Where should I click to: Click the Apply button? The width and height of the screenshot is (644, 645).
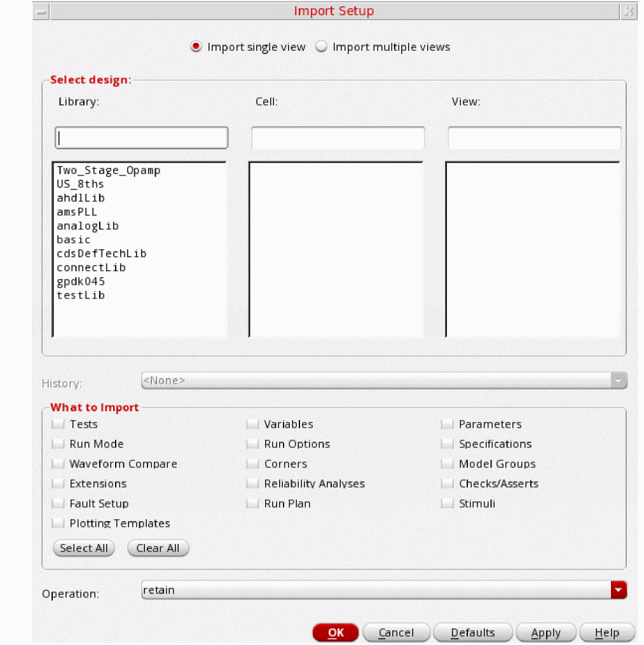[x=545, y=633]
